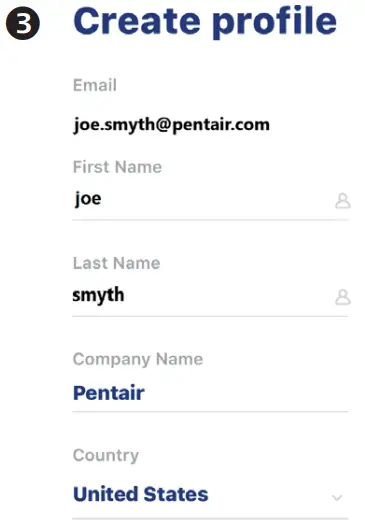The height and width of the screenshot is (527, 365).
Task: Click the step 3 number badge
Action: pos(23,23)
